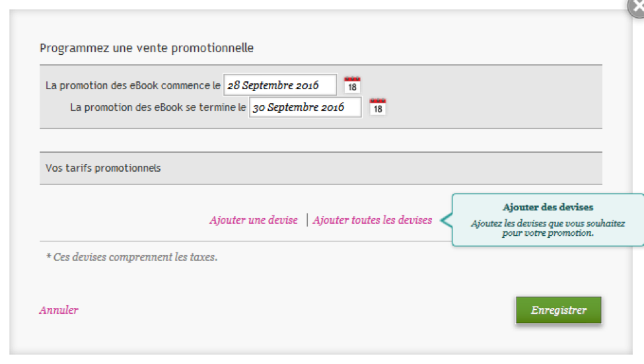Click the promotion start date field
The image size is (644, 364).
click(x=280, y=85)
